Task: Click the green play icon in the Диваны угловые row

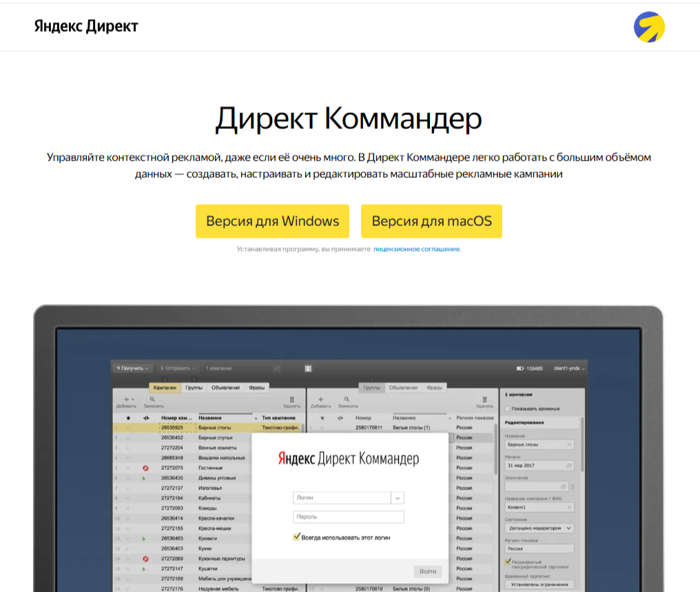Action: coord(144,478)
